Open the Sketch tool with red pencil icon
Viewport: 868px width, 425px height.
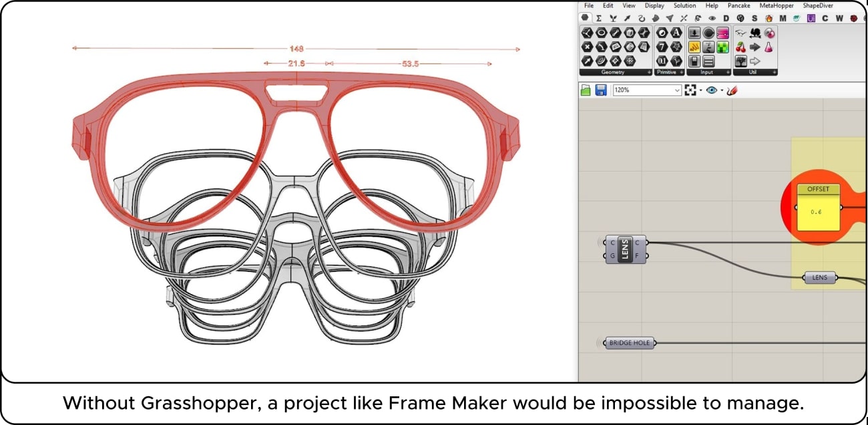click(x=732, y=90)
